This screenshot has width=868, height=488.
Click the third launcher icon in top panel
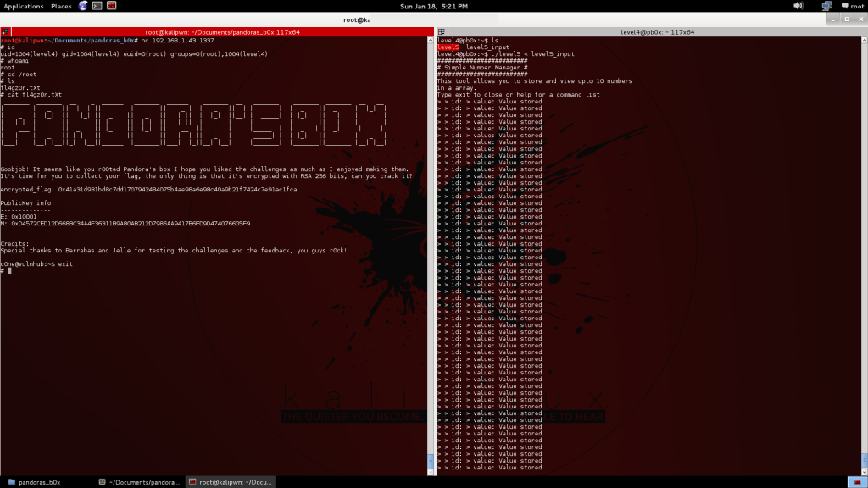112,6
